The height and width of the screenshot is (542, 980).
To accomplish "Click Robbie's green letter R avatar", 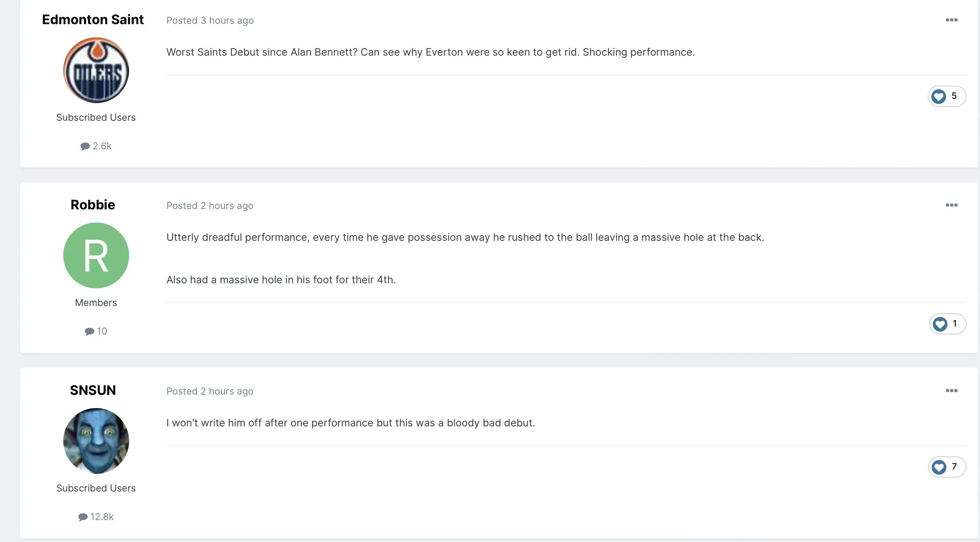I will [96, 255].
